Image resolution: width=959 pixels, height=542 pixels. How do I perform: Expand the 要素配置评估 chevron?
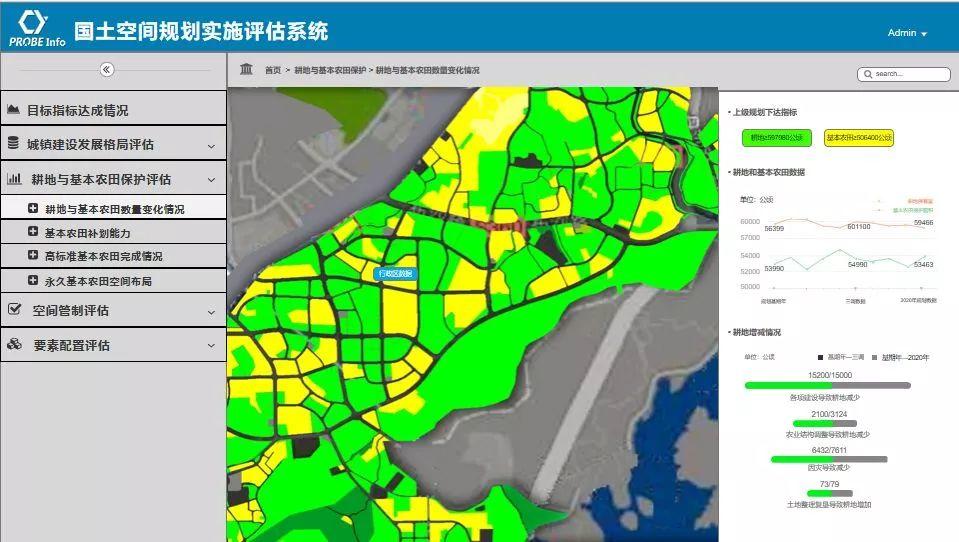click(x=211, y=346)
